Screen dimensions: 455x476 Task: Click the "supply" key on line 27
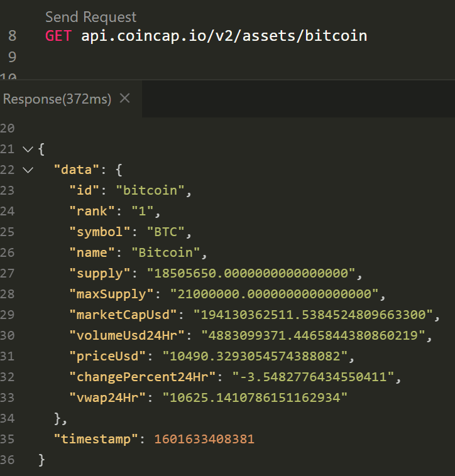tap(101, 274)
